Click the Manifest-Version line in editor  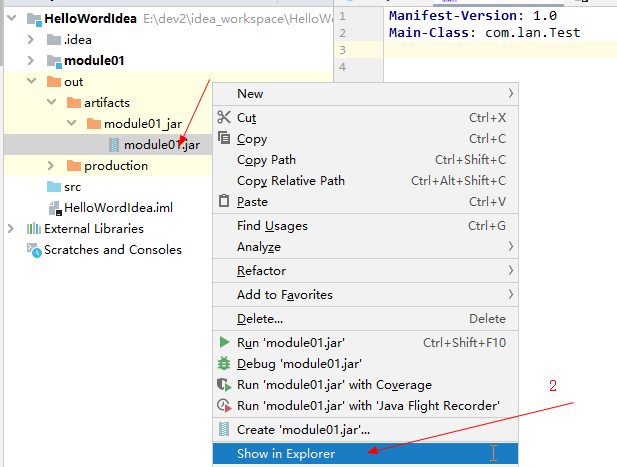473,15
